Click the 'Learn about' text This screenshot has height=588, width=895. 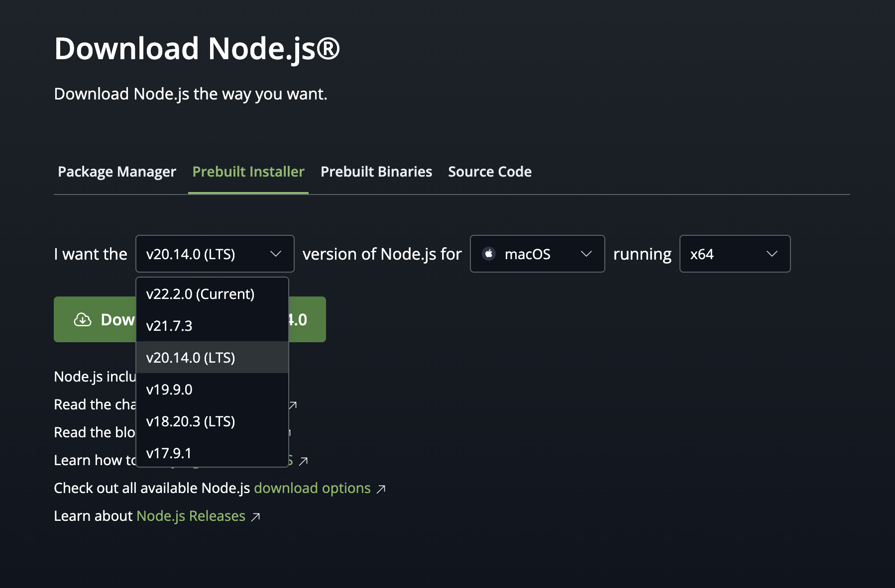pyautogui.click(x=93, y=516)
